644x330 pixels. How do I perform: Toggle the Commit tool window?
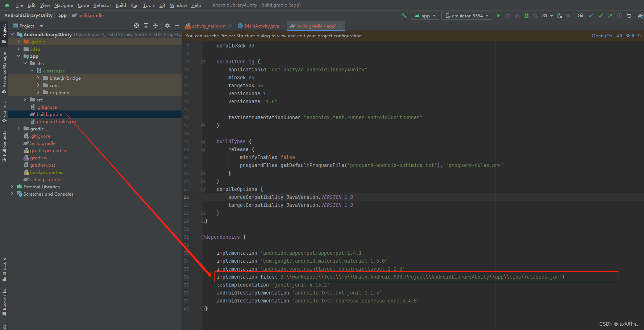4,112
